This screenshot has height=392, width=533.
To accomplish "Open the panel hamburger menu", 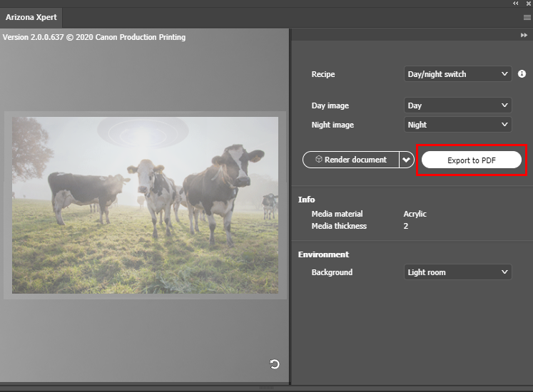I will click(x=527, y=17).
